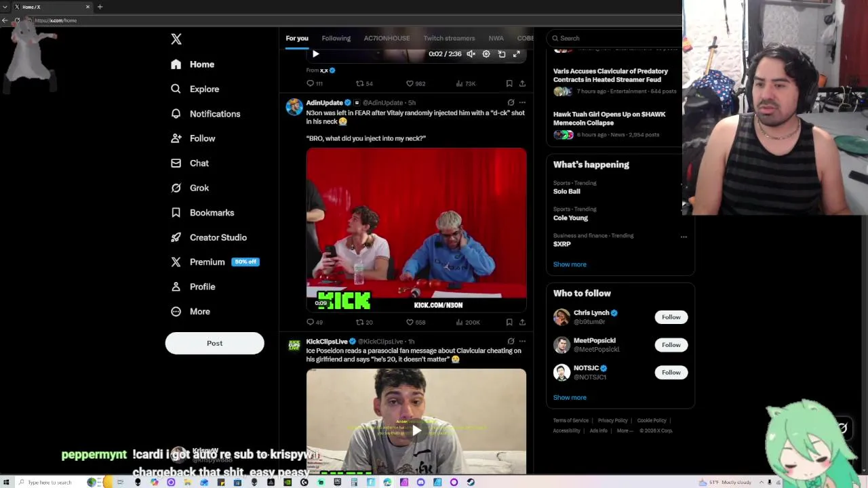Make the top video fullscreen
This screenshot has width=868, height=488.
(517, 54)
